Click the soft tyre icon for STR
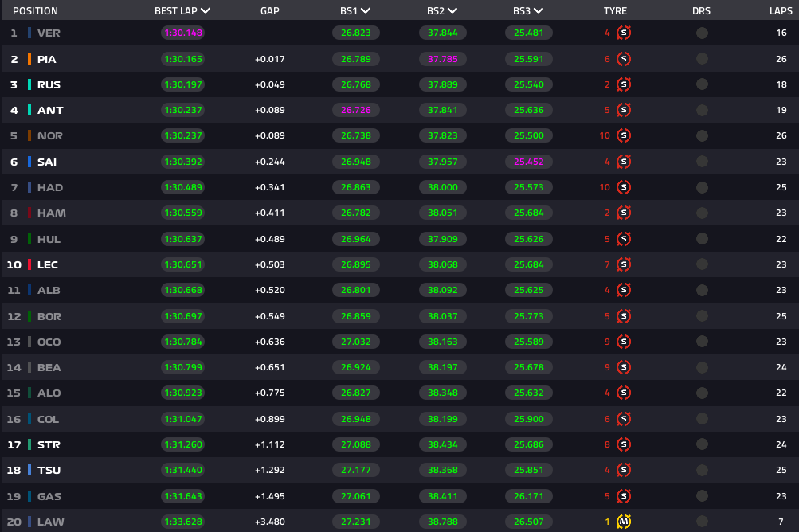799x532 pixels. pyautogui.click(x=624, y=444)
